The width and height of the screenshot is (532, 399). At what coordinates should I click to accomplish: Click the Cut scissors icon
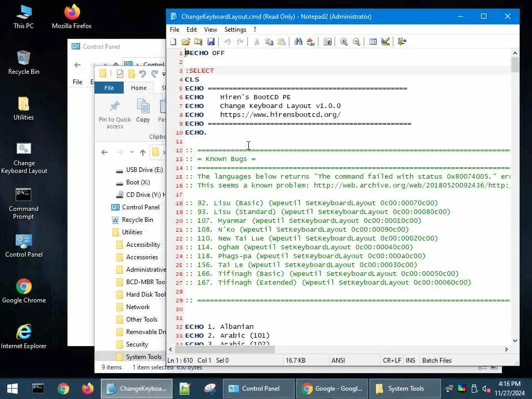tap(257, 42)
